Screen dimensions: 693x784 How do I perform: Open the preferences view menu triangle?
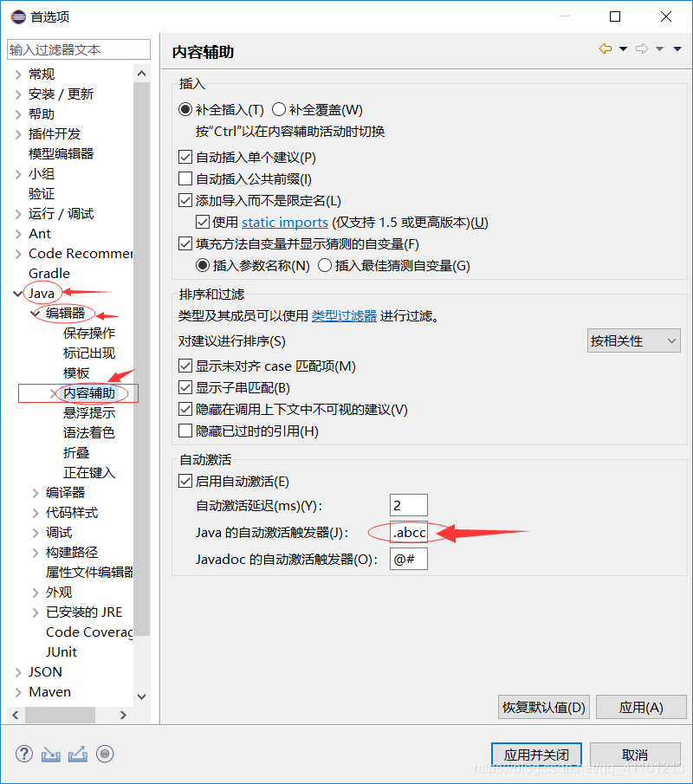click(677, 49)
